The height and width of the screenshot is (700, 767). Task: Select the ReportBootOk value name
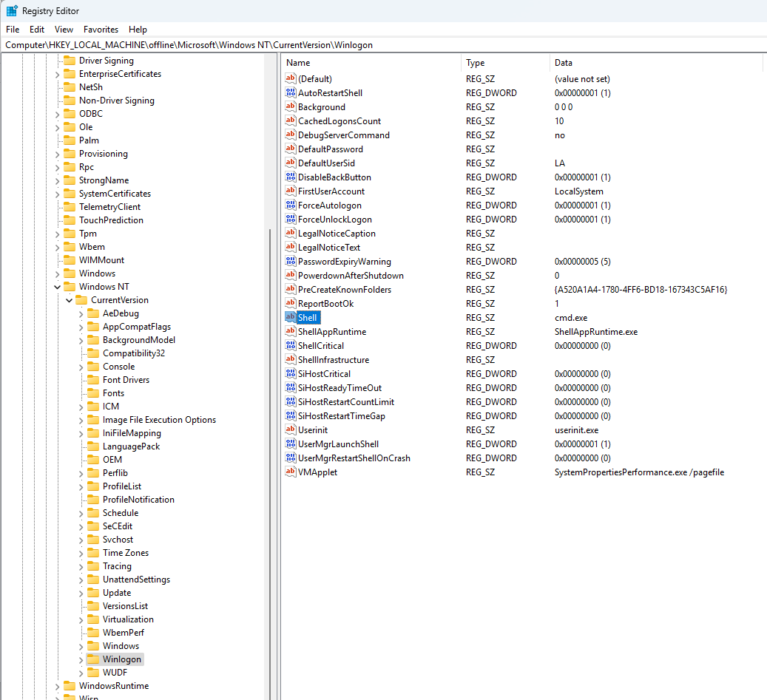point(325,304)
